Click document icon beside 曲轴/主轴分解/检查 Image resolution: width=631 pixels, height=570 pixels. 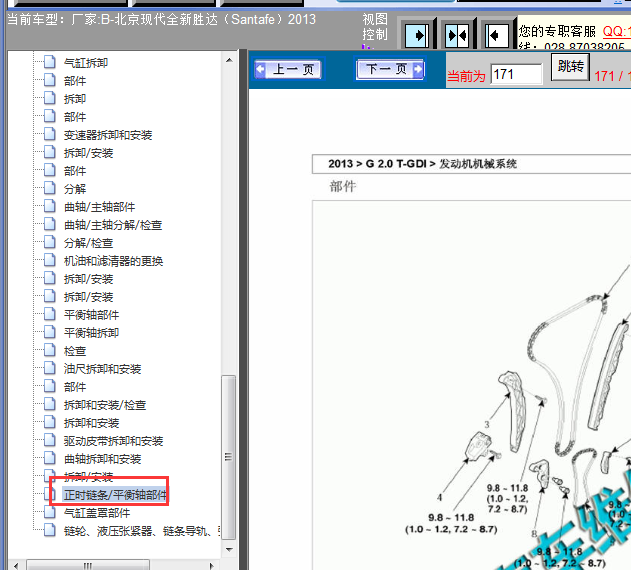point(49,224)
